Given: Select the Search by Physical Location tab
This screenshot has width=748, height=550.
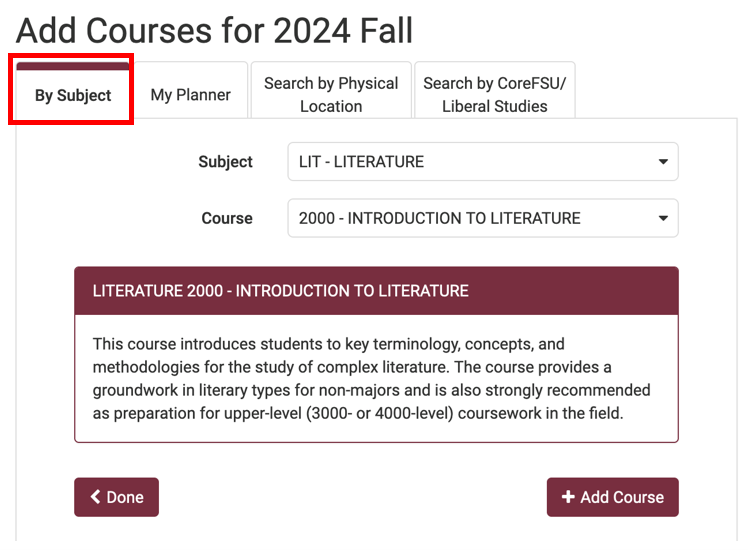Looking at the screenshot, I should click(331, 94).
